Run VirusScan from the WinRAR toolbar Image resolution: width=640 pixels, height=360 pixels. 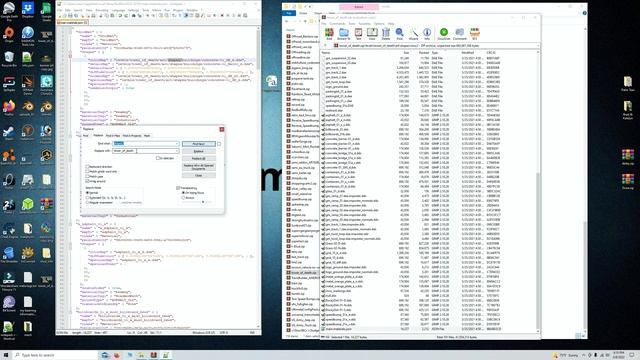tap(444, 33)
